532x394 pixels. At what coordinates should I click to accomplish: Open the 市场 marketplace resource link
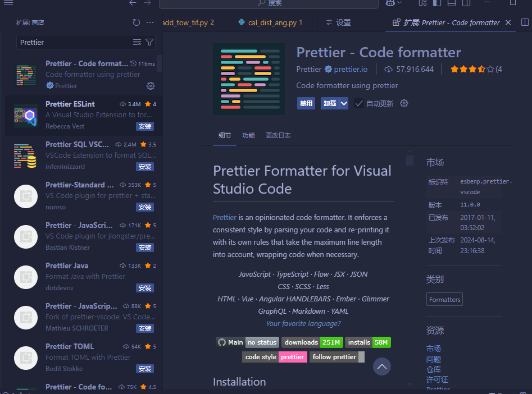[433, 349]
